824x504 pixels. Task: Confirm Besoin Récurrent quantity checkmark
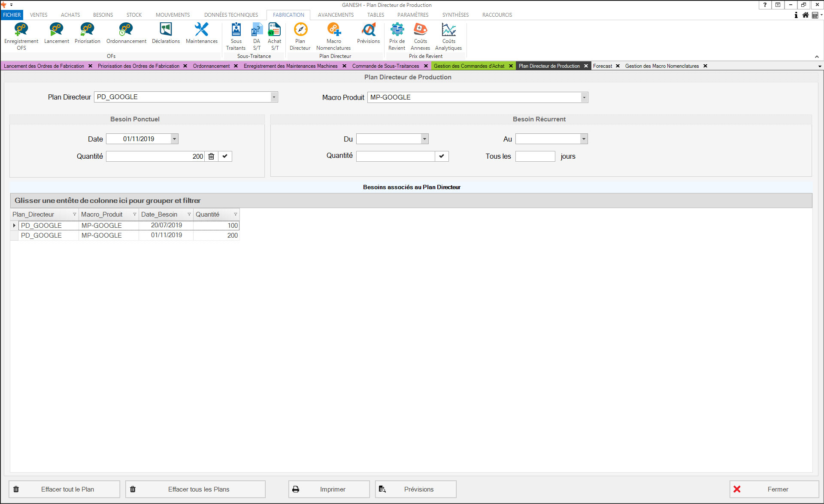(442, 157)
